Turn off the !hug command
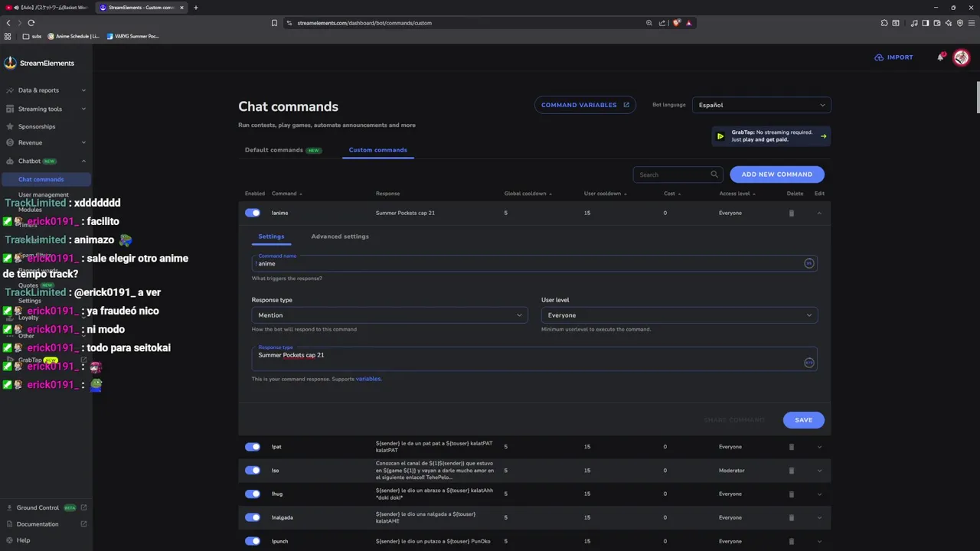The image size is (980, 551). (x=253, y=494)
